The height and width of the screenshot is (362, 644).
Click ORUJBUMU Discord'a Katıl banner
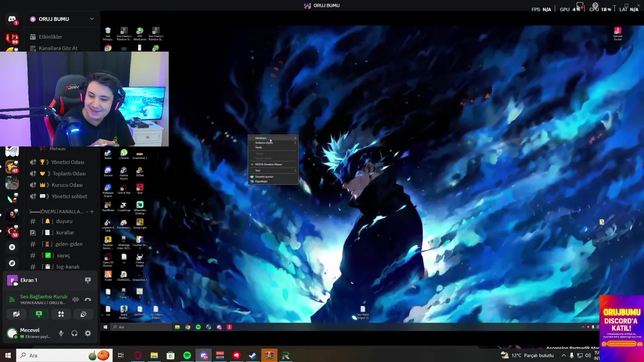pos(621,328)
